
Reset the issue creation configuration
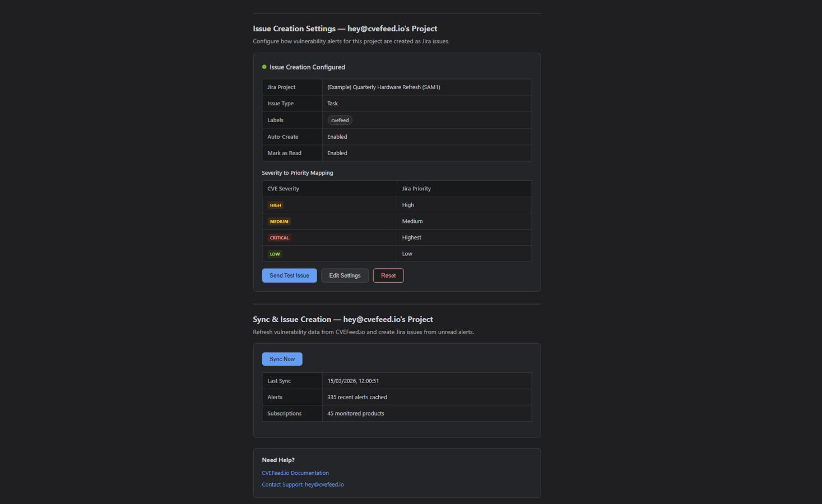pyautogui.click(x=388, y=275)
